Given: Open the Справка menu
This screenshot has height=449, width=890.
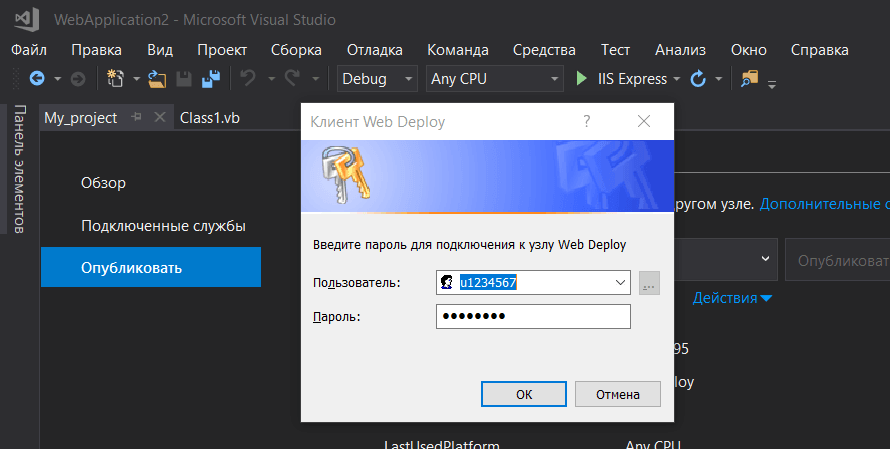Looking at the screenshot, I should [820, 50].
